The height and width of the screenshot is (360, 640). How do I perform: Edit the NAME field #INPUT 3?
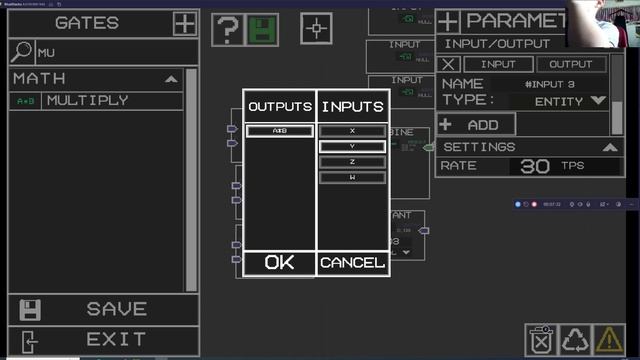tap(549, 84)
